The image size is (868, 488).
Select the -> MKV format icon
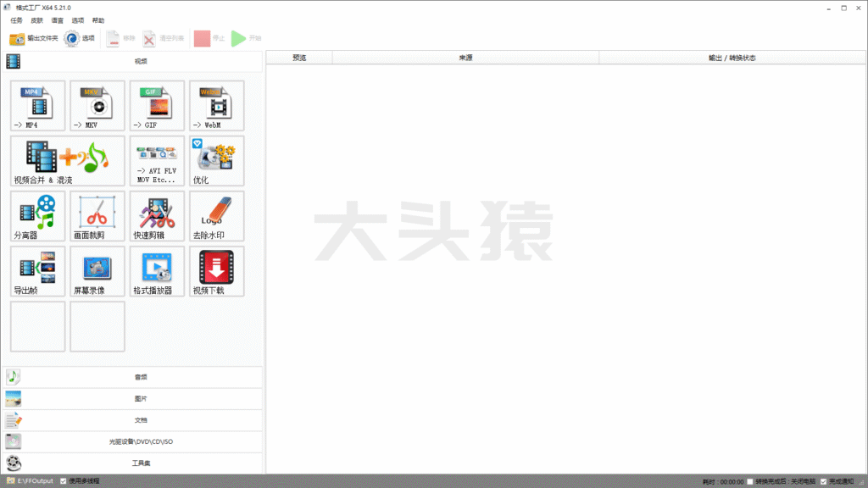coord(97,106)
